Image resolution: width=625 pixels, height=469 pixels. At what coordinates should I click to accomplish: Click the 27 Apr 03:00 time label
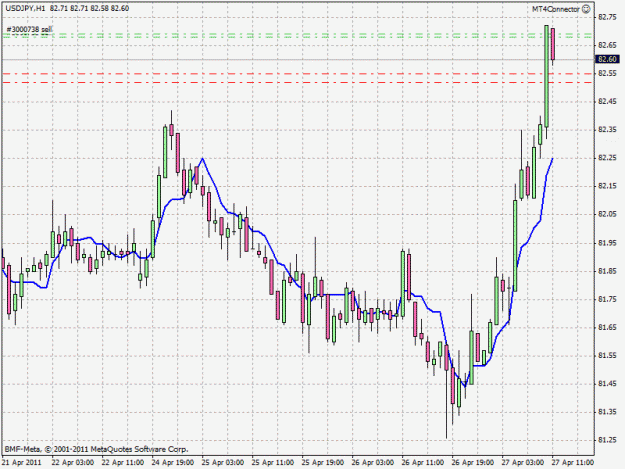(523, 462)
